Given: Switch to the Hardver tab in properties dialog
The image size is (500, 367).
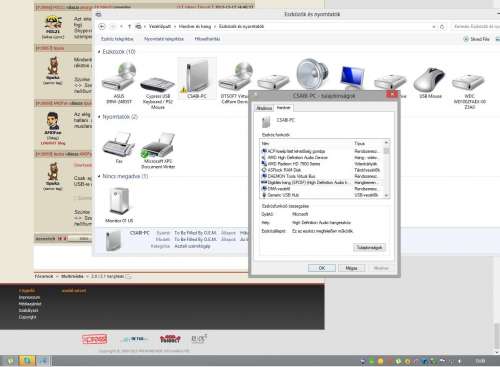Looking at the screenshot, I should click(284, 108).
